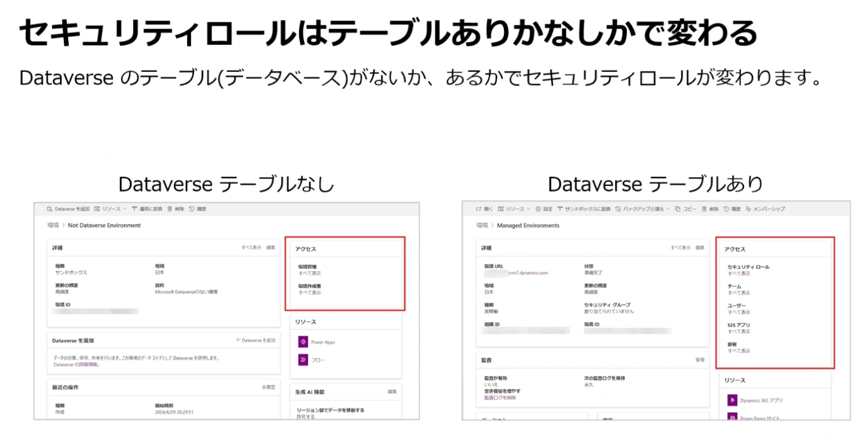Click Dynamics 365 アプリ resource icon
Image resolution: width=868 pixels, height=440 pixels.
pyautogui.click(x=732, y=400)
